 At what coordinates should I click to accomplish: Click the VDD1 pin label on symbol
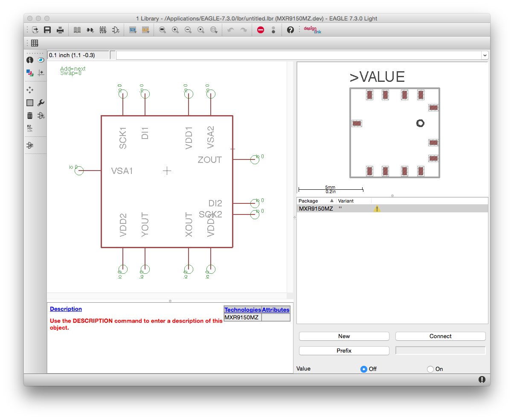pyautogui.click(x=189, y=138)
